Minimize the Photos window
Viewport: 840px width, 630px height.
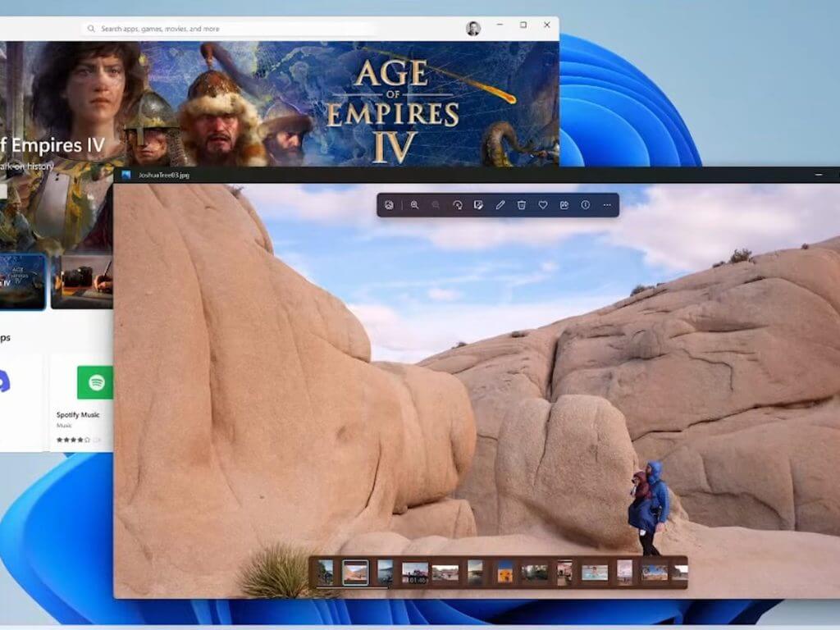pos(818,175)
